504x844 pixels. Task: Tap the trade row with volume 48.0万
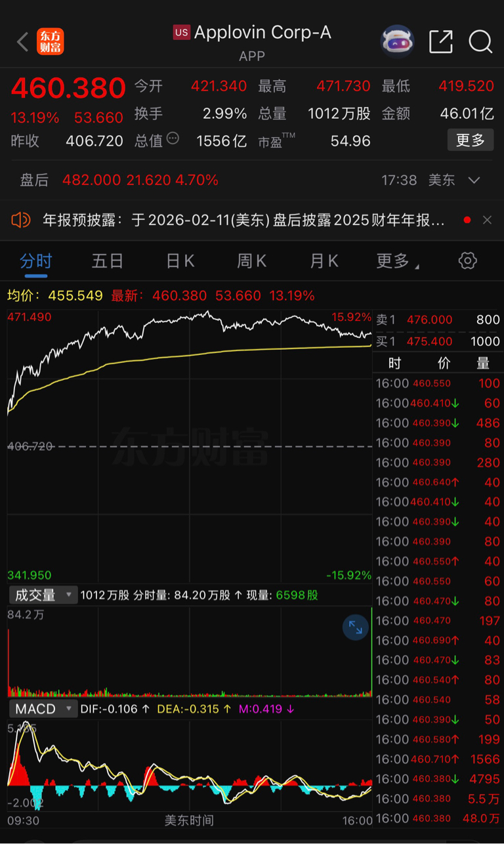tap(438, 818)
